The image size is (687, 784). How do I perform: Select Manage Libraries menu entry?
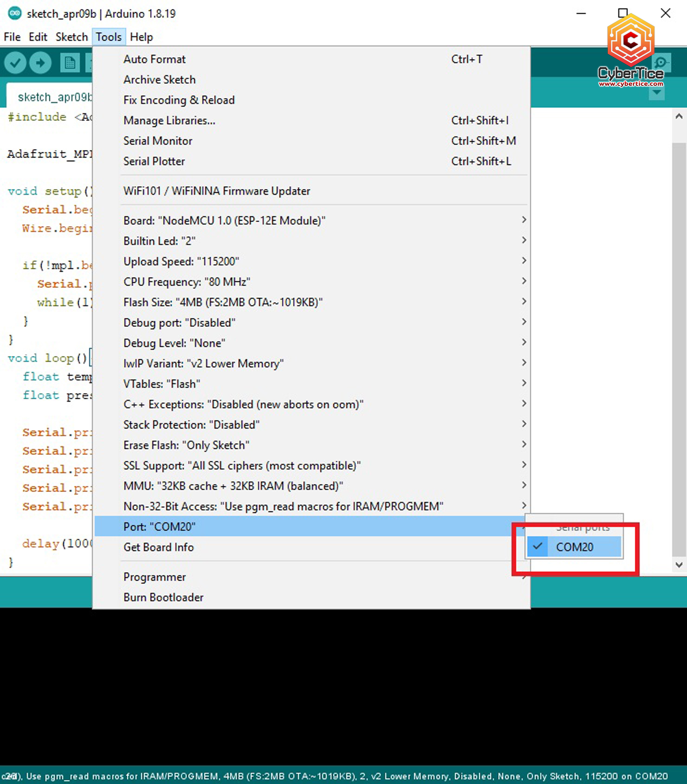point(169,120)
